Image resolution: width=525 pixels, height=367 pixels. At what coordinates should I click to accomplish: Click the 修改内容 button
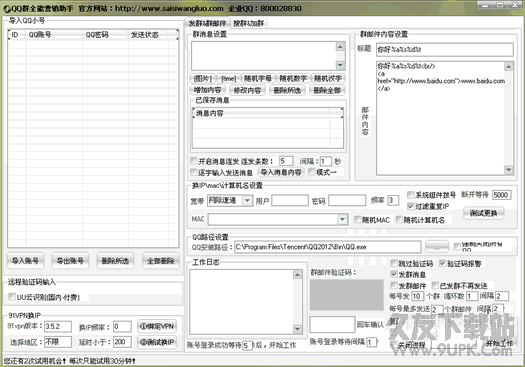coord(247,90)
